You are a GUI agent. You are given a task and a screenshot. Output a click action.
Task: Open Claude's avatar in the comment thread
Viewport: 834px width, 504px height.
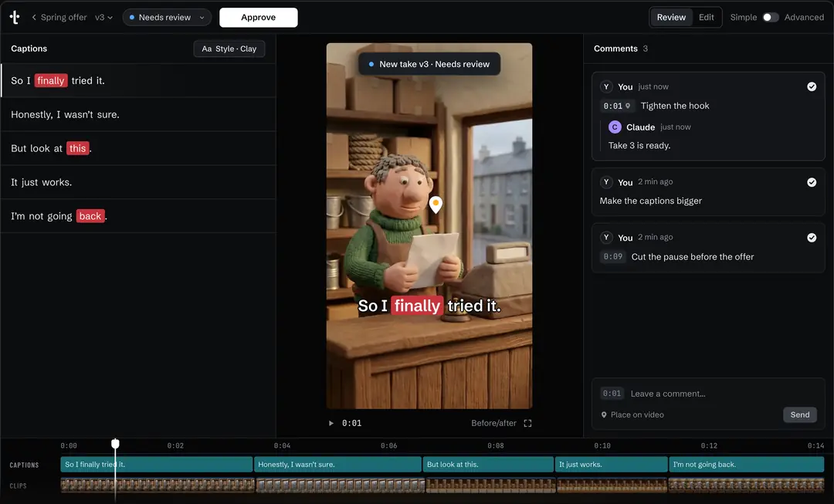[615, 127]
